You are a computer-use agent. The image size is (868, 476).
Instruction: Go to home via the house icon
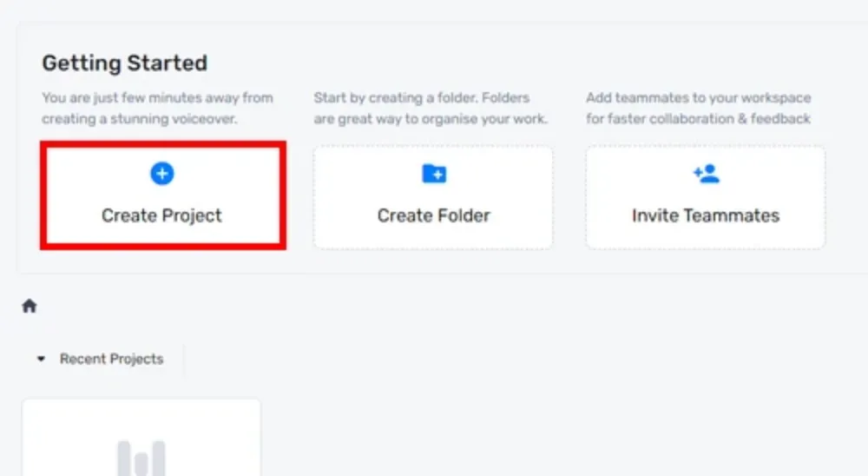(x=30, y=306)
